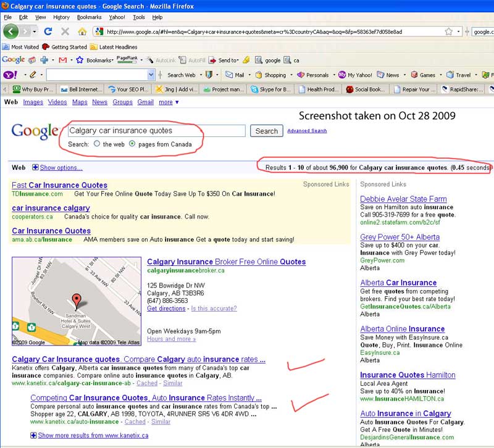The image size is (494, 448).
Task: Open the History menu
Action: [61, 17]
